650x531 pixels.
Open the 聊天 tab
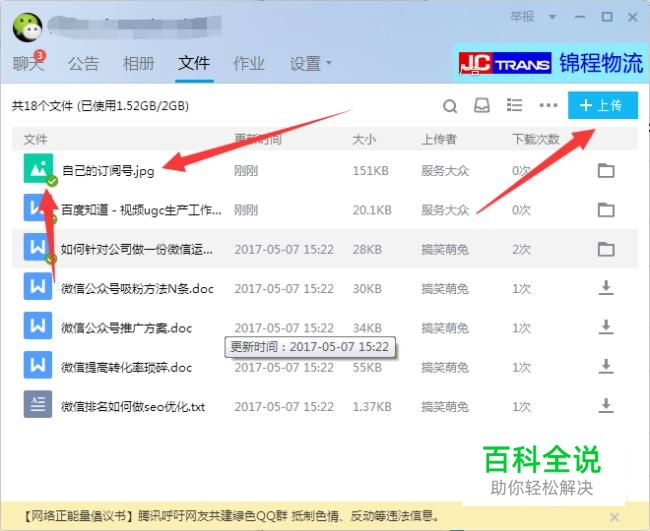(27, 63)
